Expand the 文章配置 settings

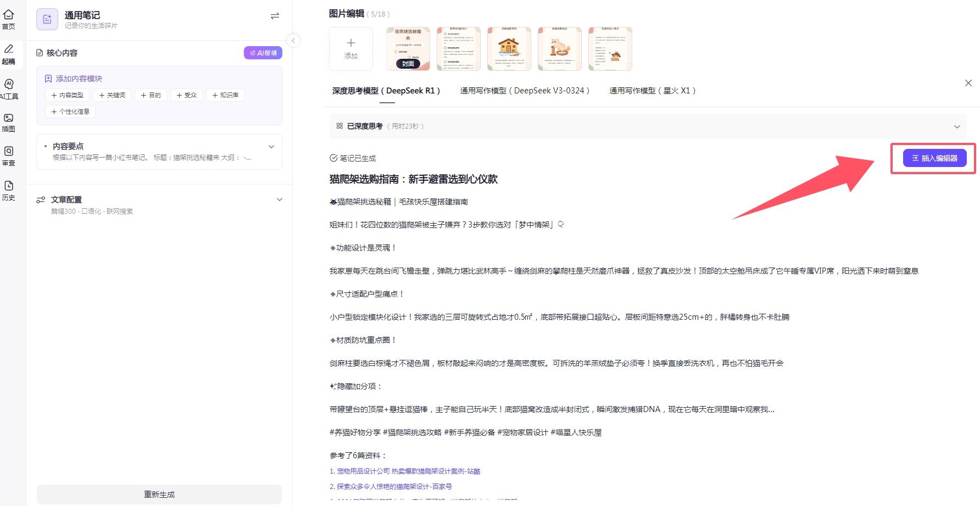[279, 199]
